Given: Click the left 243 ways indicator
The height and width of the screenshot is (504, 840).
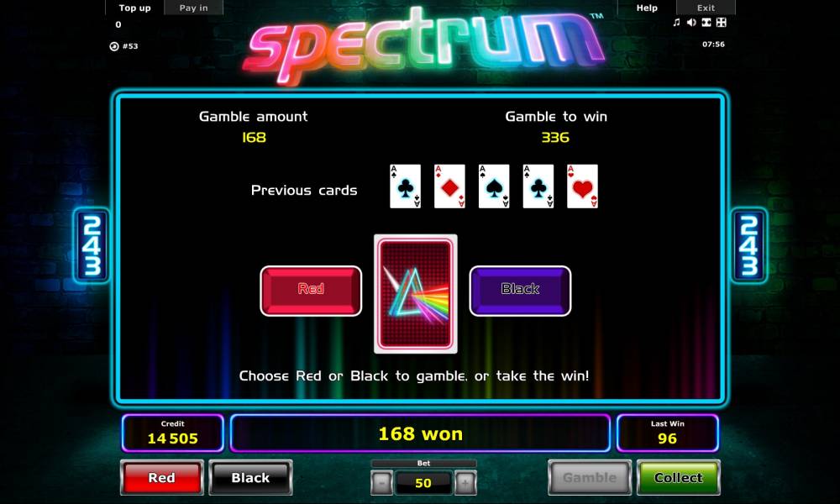Looking at the screenshot, I should [x=92, y=245].
